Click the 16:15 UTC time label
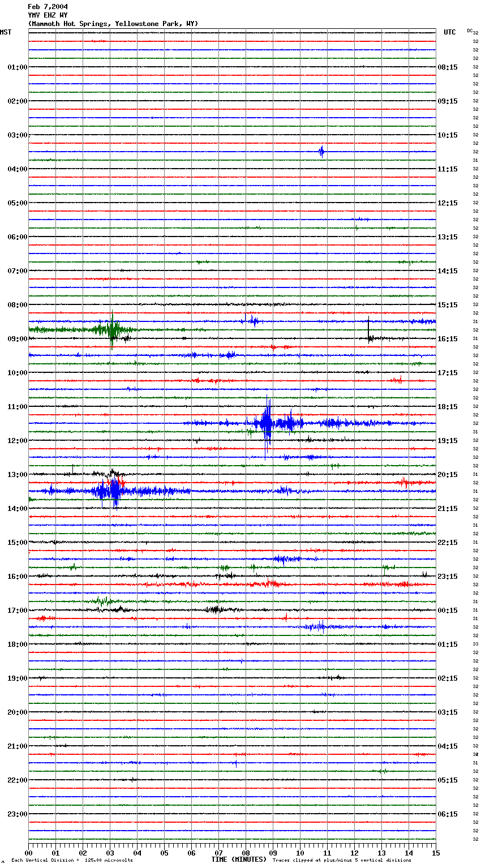 tap(448, 339)
